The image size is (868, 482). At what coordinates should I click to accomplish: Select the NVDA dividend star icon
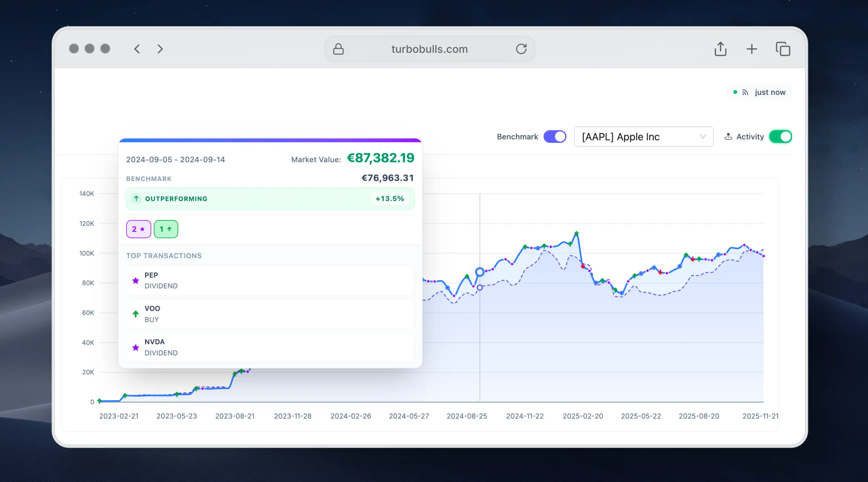135,348
